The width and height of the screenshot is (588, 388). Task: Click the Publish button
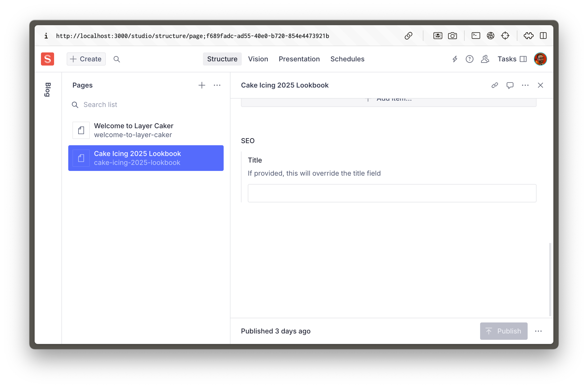pyautogui.click(x=504, y=331)
